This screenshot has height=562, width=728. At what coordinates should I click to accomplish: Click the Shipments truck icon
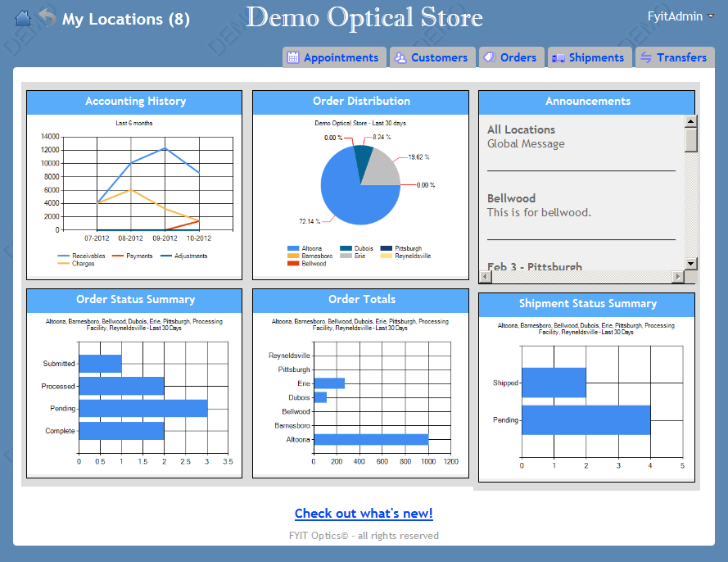pyautogui.click(x=558, y=58)
